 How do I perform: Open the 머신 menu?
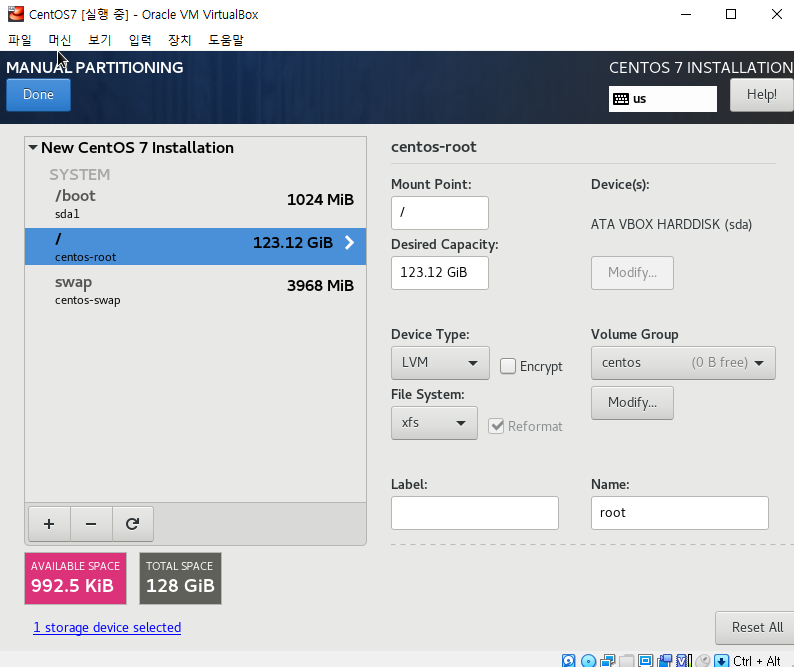point(60,40)
